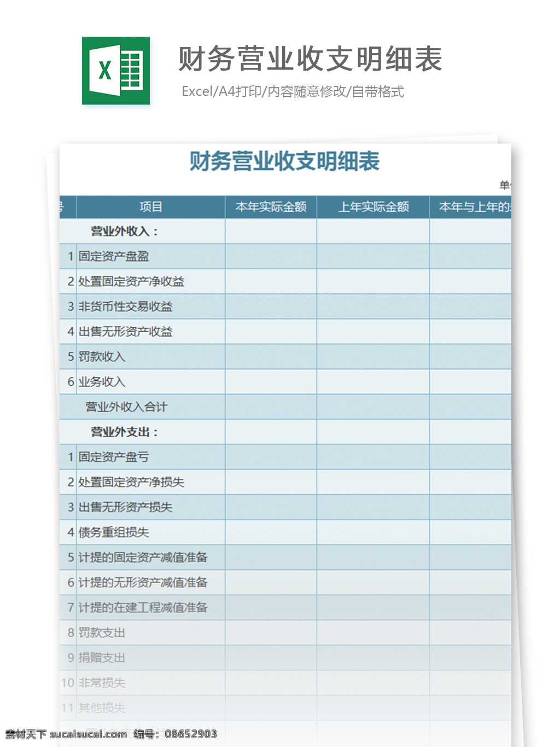Click the green Excel logo icon
560x747 pixels.
pos(116,71)
